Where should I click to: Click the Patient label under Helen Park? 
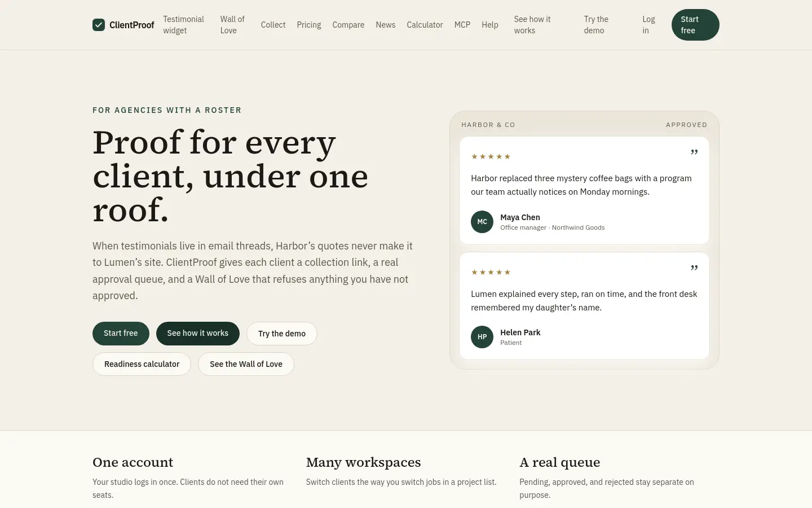pyautogui.click(x=511, y=343)
